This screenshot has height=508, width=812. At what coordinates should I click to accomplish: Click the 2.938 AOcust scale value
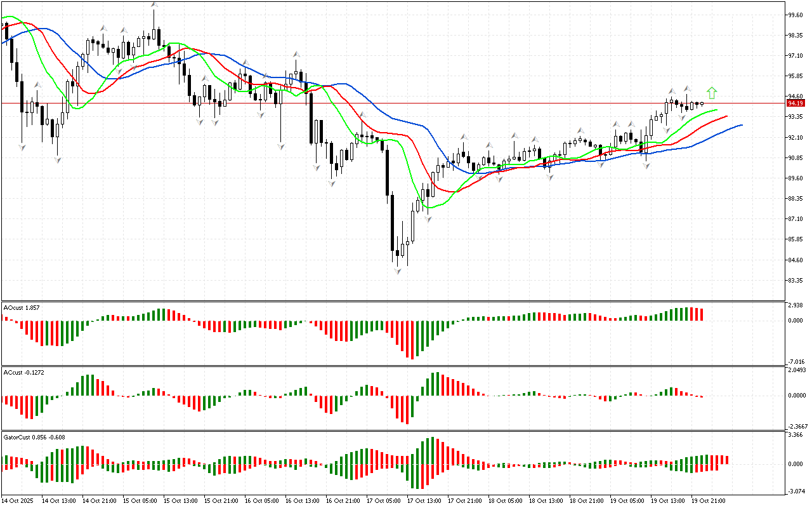coord(795,305)
